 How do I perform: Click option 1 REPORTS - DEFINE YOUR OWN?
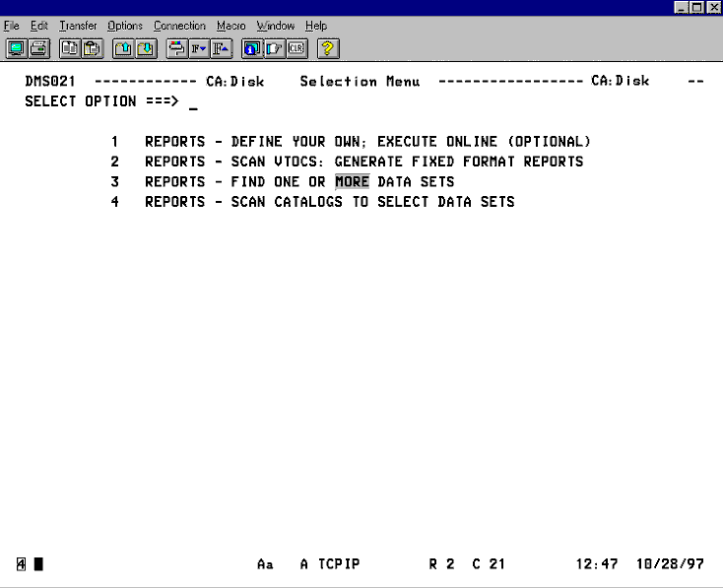pos(351,142)
